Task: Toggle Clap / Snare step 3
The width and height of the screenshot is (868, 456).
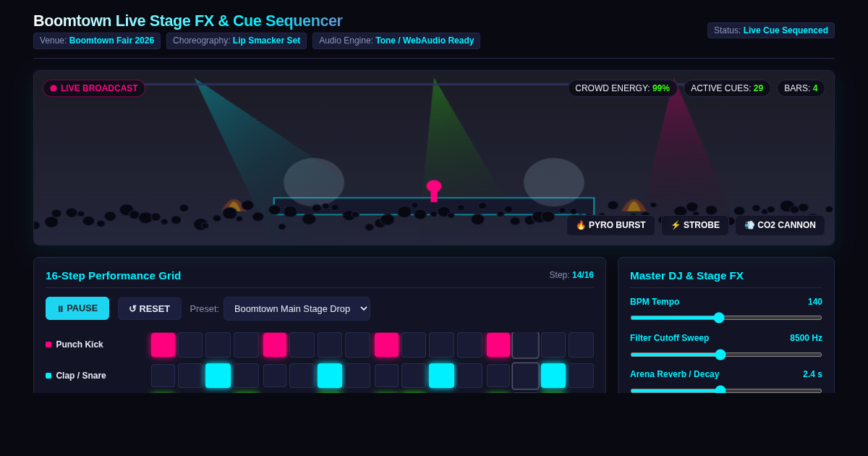Action: [218, 376]
